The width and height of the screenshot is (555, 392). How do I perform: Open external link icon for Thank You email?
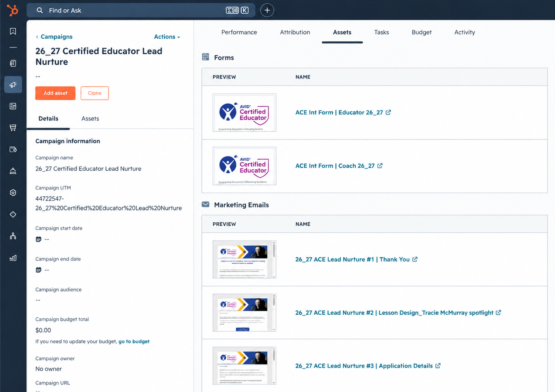pos(415,259)
